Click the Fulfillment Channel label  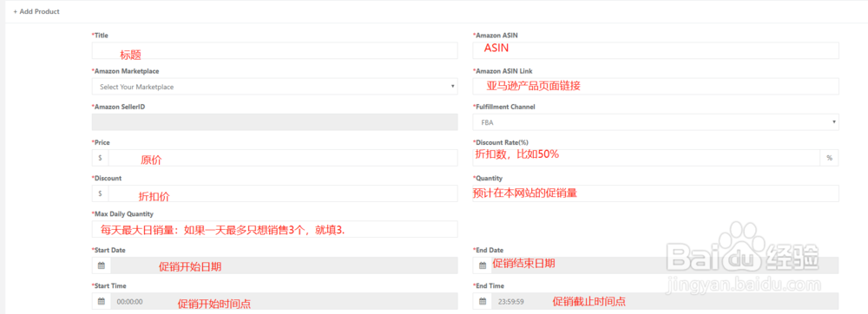tap(503, 107)
